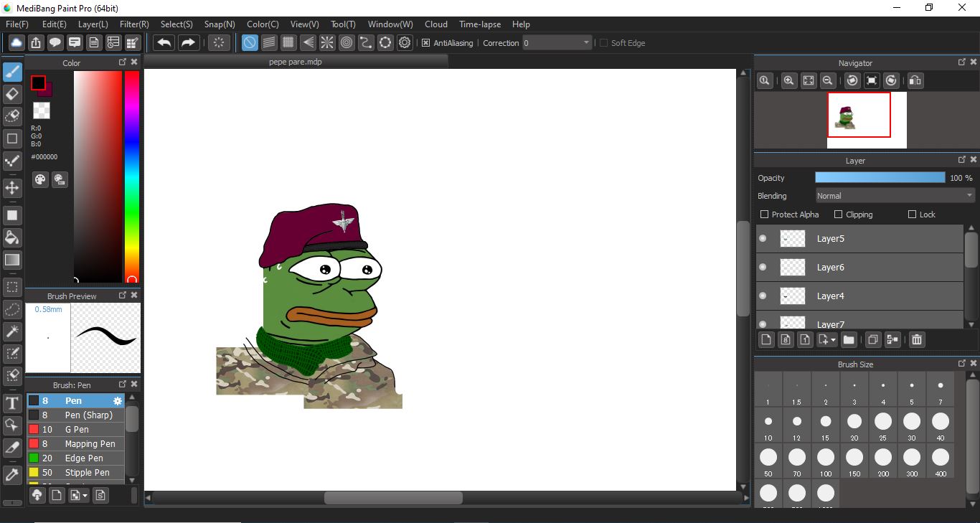Click the brush list scroll-down arrow
The height and width of the screenshot is (523, 980).
tap(131, 480)
